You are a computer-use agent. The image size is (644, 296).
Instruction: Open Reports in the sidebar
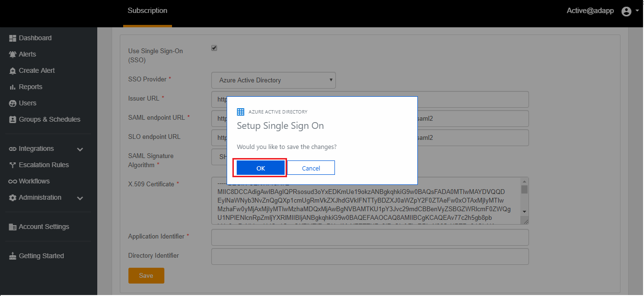31,87
